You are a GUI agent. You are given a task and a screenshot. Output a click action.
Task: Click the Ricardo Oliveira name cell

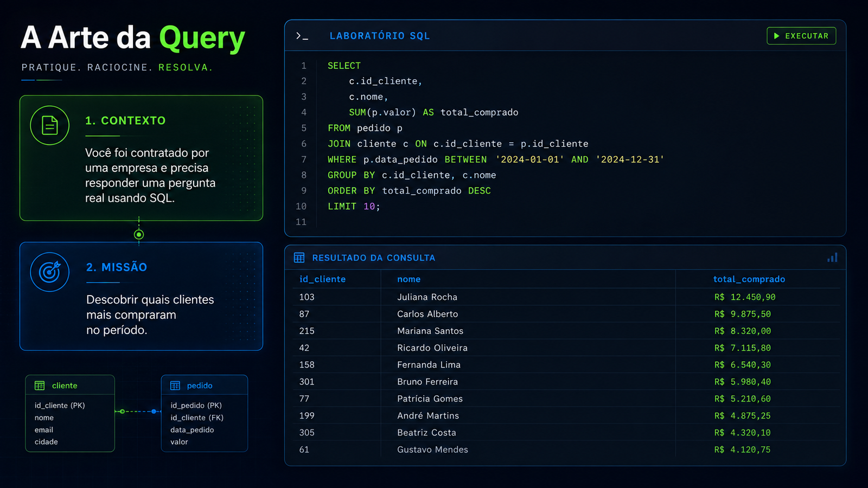(x=432, y=348)
